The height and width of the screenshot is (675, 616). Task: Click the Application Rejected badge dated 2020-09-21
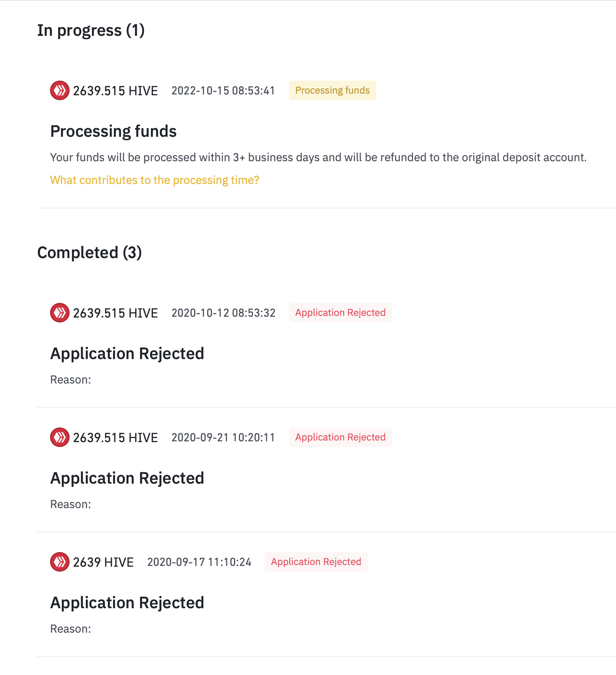tap(341, 437)
